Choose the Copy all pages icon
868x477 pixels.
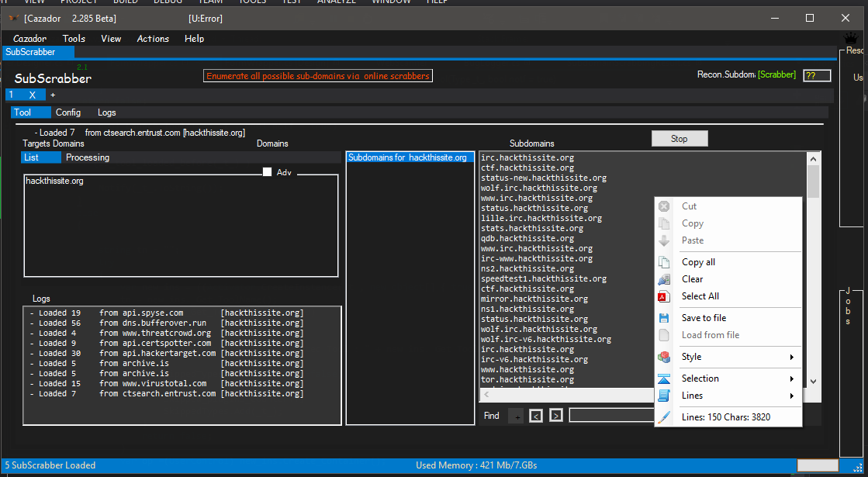[664, 262]
